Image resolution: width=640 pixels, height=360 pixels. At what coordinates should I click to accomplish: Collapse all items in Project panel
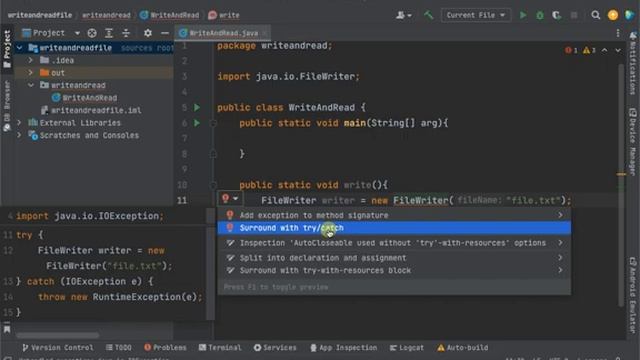(126, 33)
